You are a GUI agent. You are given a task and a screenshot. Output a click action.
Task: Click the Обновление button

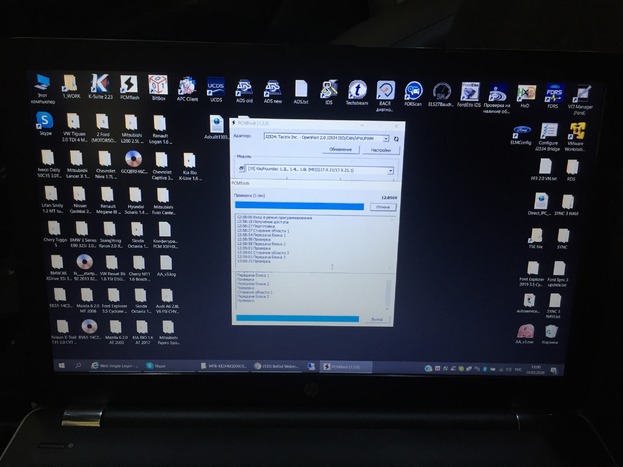click(341, 149)
